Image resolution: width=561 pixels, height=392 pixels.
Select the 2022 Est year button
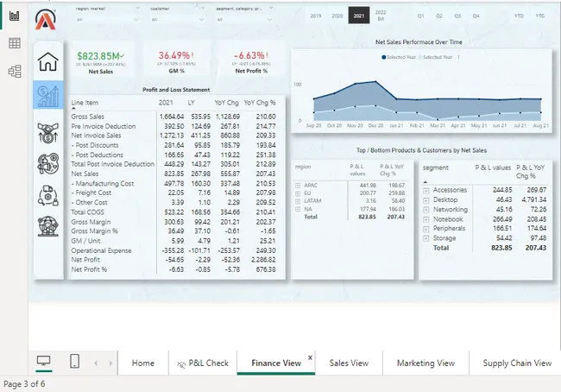click(381, 16)
